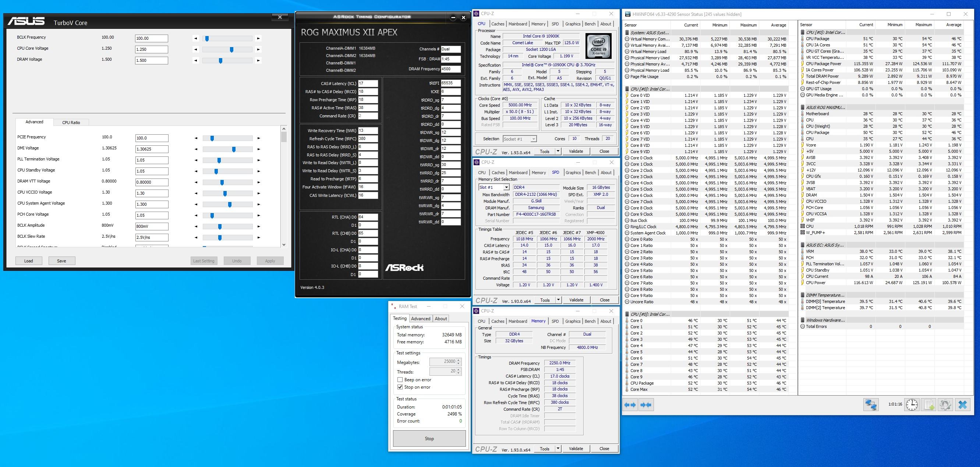Collapse HWiNFO sensor columns with inward arrows icon
This screenshot has height=467, width=980.
point(645,405)
